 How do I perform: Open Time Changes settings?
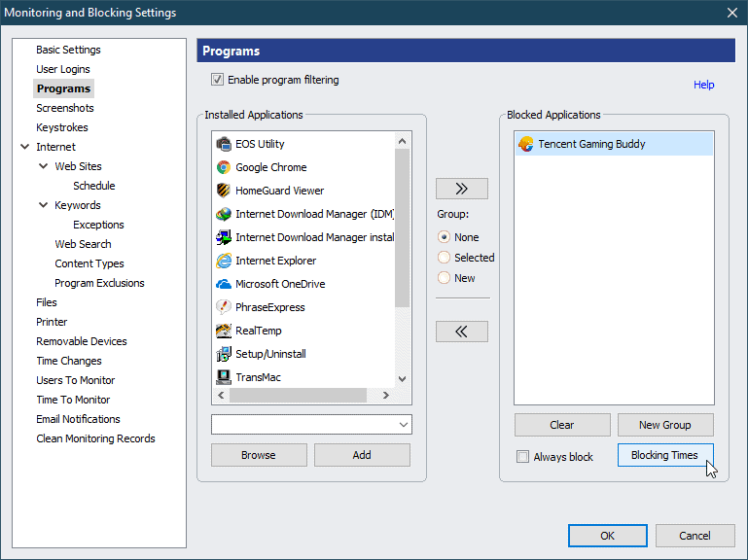pos(69,361)
